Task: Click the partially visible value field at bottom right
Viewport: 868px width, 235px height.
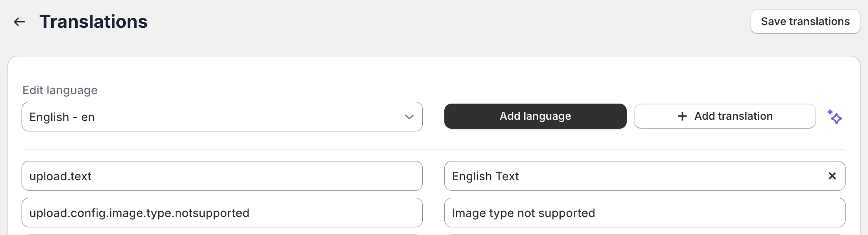Action: point(645,234)
